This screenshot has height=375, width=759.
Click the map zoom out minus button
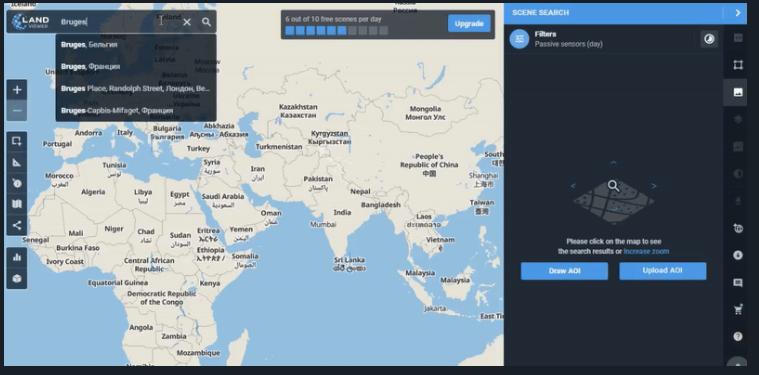click(17, 111)
